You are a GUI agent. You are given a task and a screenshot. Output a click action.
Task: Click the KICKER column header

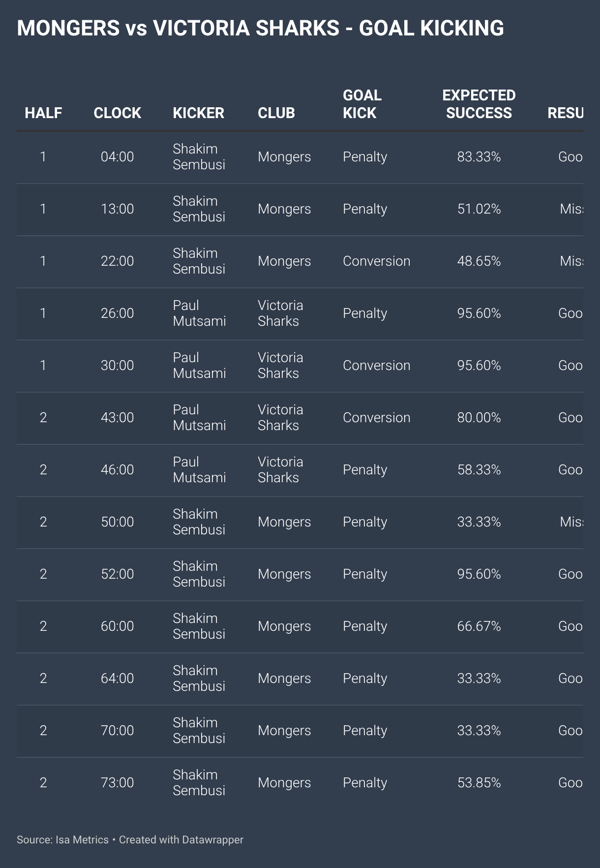coord(198,113)
